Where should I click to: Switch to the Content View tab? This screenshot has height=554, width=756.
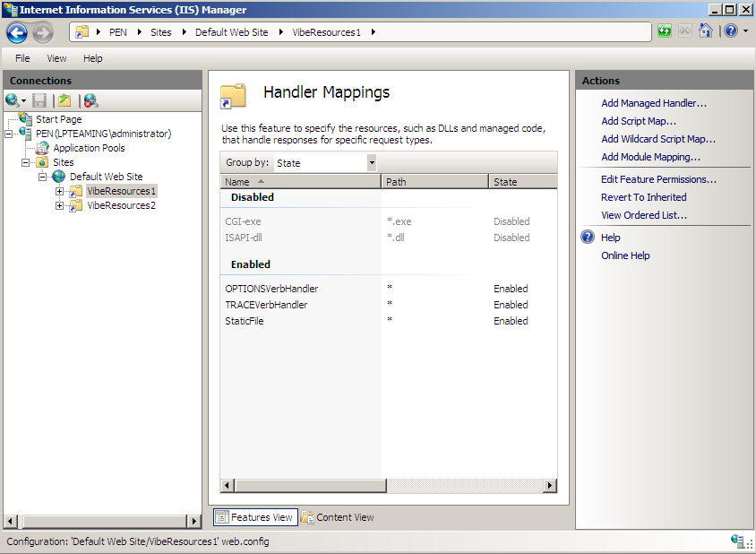(338, 517)
